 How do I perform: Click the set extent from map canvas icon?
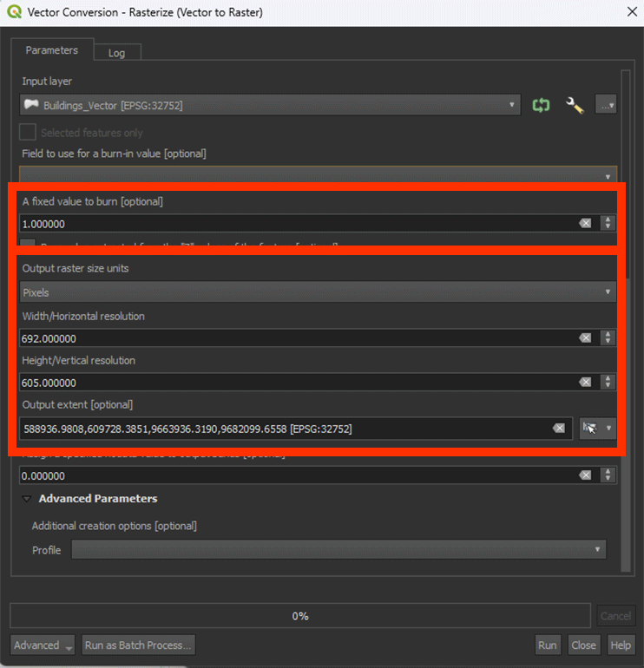point(591,429)
